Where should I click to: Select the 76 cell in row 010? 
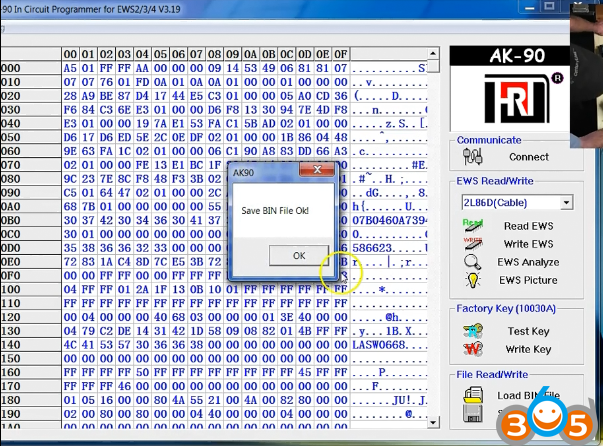[x=106, y=82]
